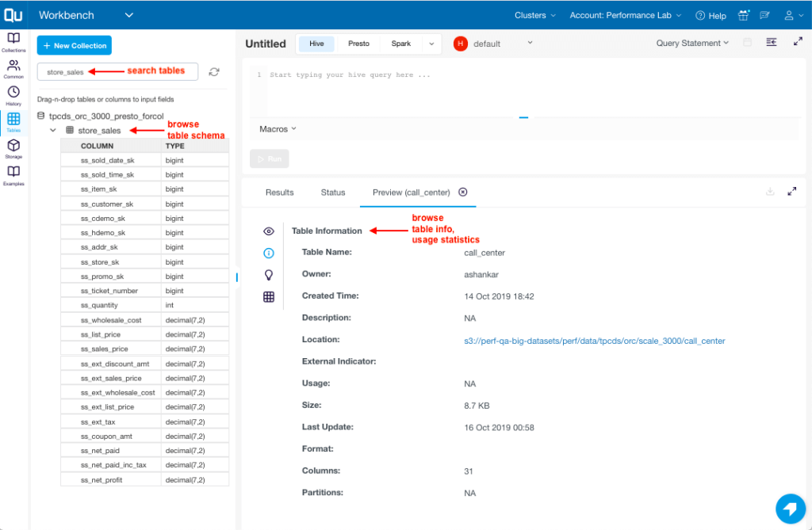Open the Collections panel from sidebar

coord(13,38)
